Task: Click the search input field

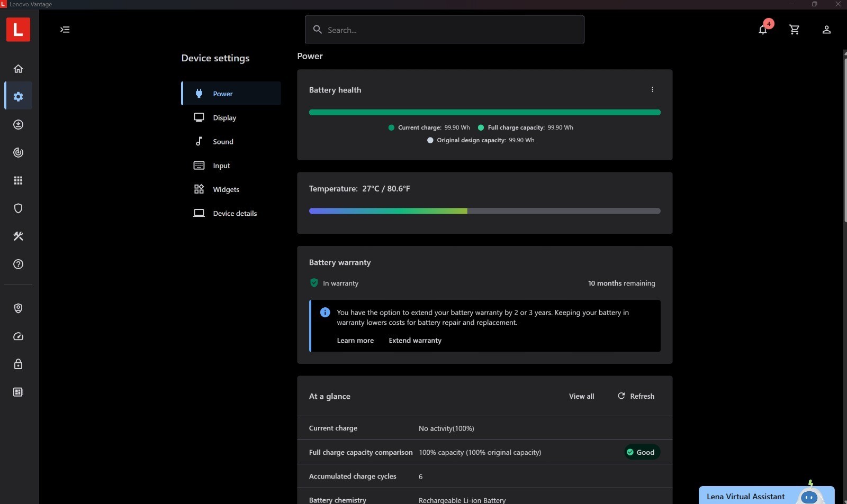Action: tap(444, 30)
